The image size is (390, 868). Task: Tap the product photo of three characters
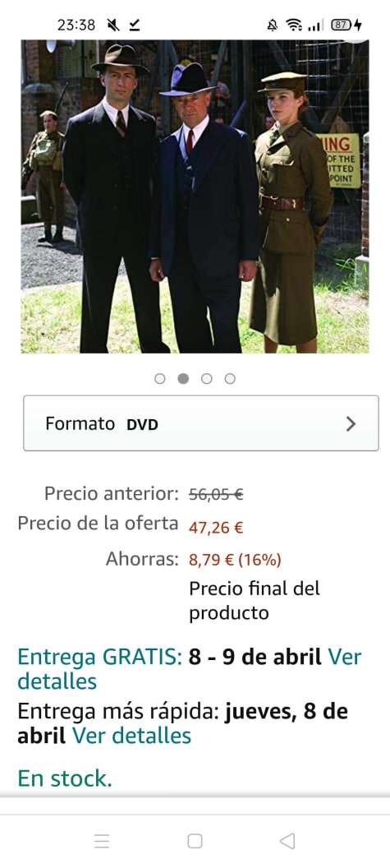[195, 196]
